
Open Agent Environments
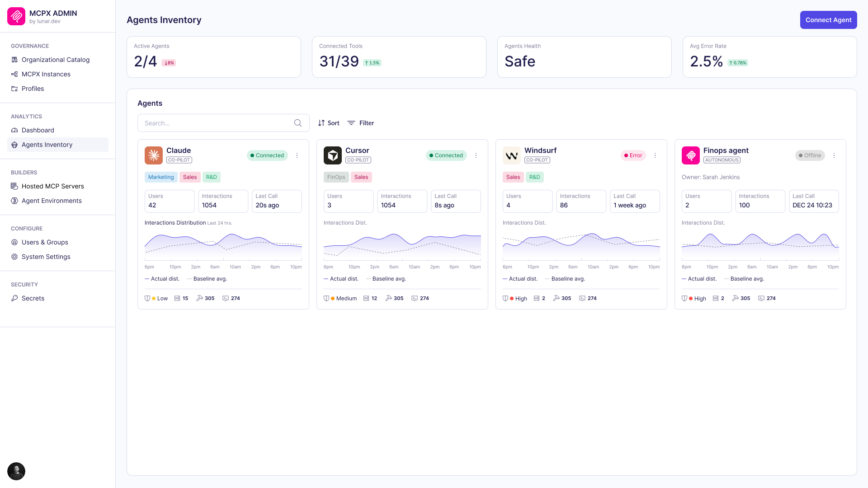[58, 201]
